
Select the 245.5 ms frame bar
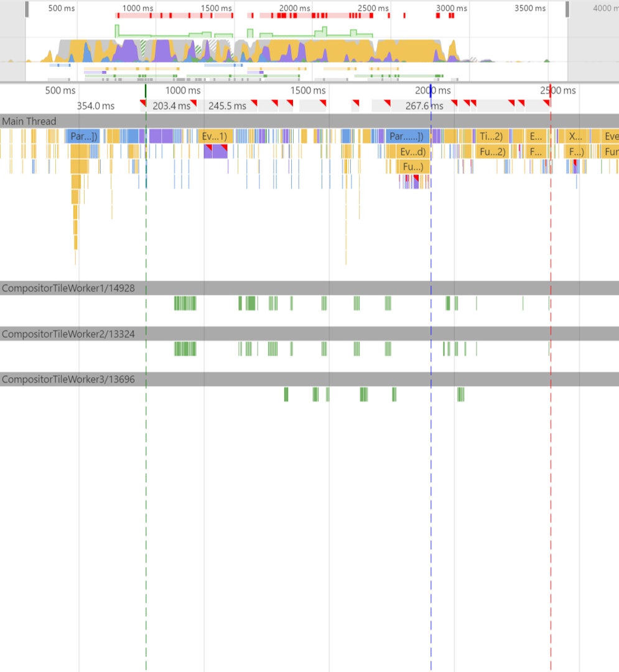227,106
